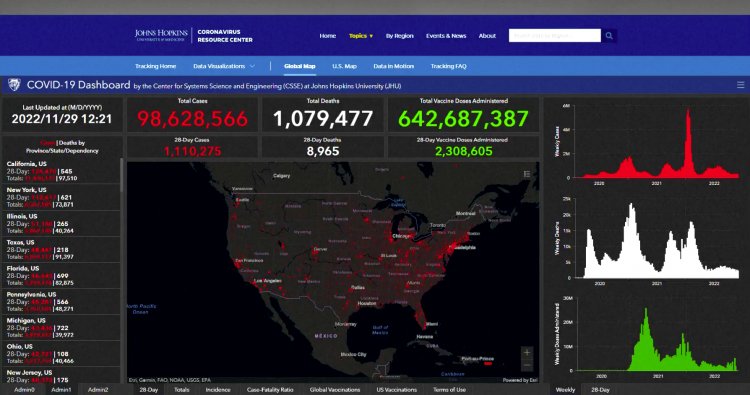Click Chicago label on the map
This screenshot has height=395, width=750.
coord(401,236)
